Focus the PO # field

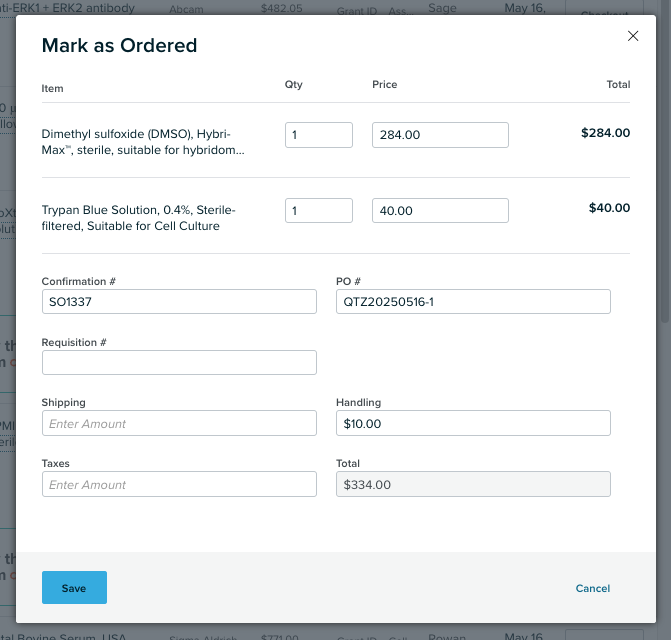coord(473,302)
